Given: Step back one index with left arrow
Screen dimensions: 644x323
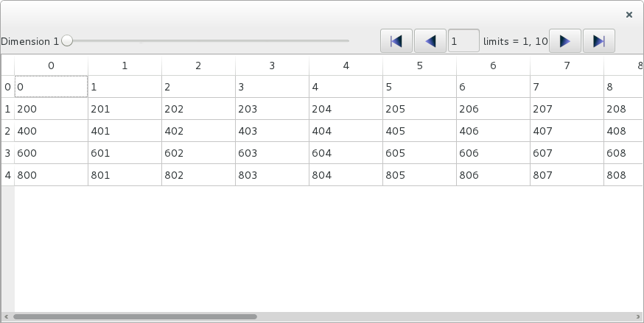Looking at the screenshot, I should coord(430,41).
